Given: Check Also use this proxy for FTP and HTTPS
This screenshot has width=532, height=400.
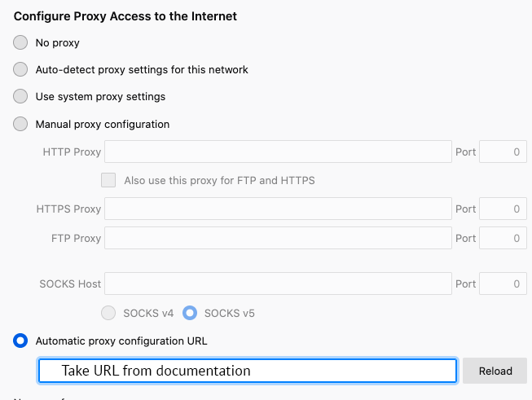Looking at the screenshot, I should click(x=108, y=180).
